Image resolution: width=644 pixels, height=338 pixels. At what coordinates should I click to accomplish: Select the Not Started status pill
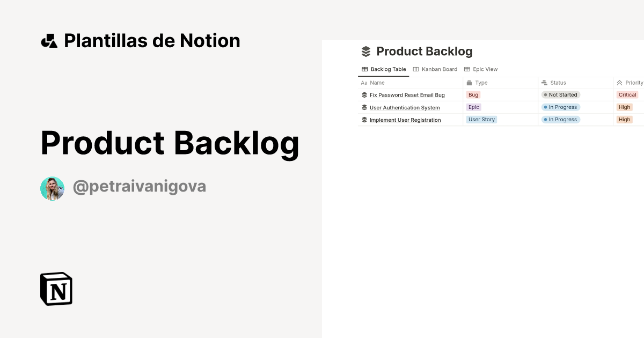pos(560,94)
